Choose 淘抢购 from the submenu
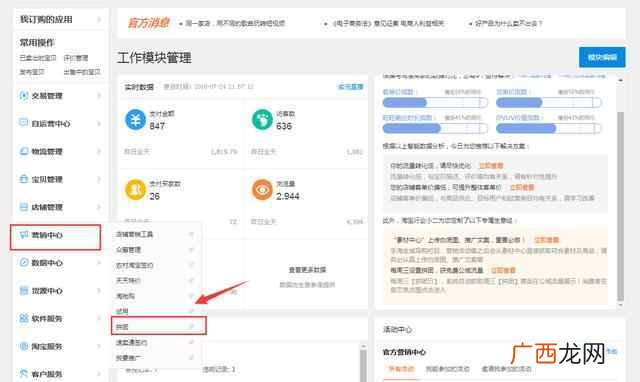Viewport: 640px width, 382px height. pos(125,296)
